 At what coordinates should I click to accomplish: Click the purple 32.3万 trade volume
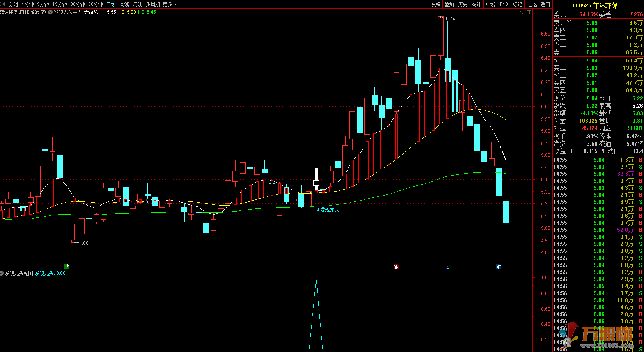point(625,174)
